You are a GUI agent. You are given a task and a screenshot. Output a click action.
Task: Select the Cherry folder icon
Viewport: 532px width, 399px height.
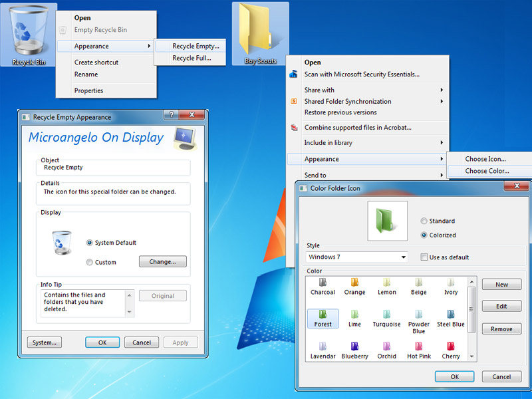451,346
